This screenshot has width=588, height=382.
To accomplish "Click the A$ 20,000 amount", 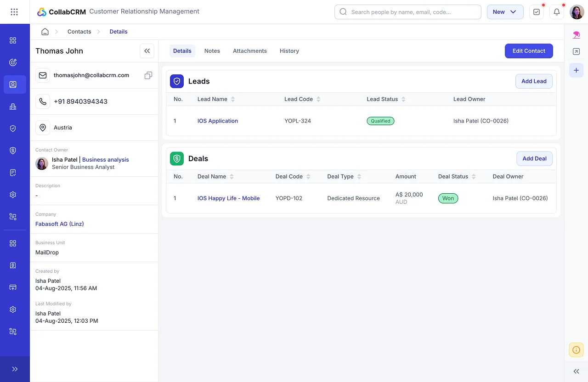I will (x=409, y=195).
